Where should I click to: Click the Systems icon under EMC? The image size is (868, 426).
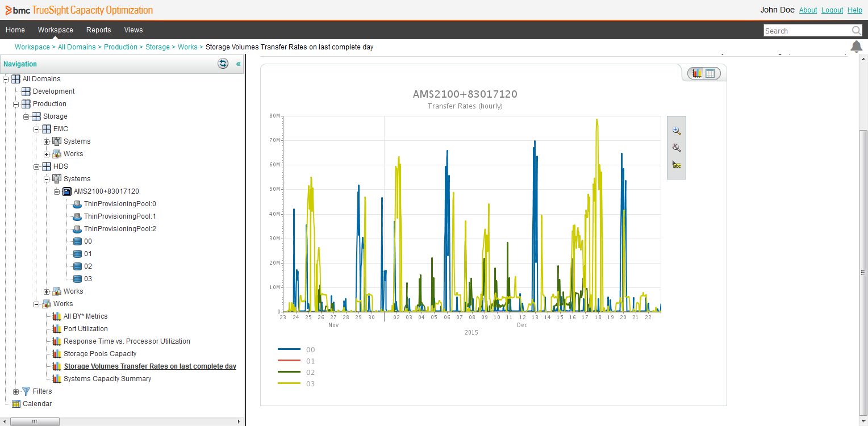57,141
